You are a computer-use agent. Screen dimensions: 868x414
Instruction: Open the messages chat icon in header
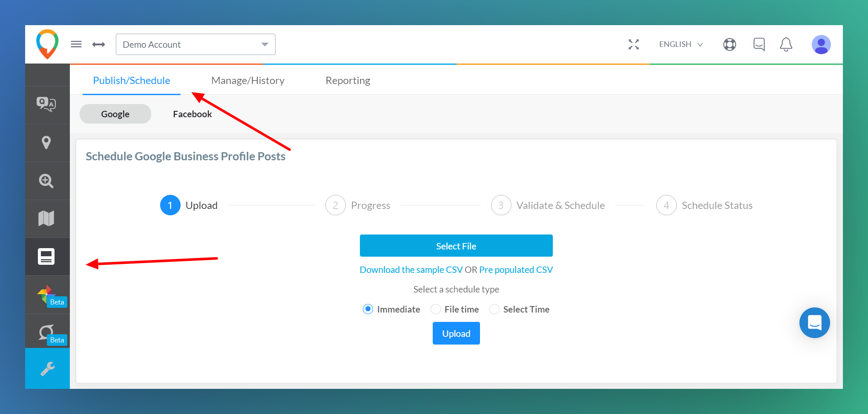click(759, 44)
